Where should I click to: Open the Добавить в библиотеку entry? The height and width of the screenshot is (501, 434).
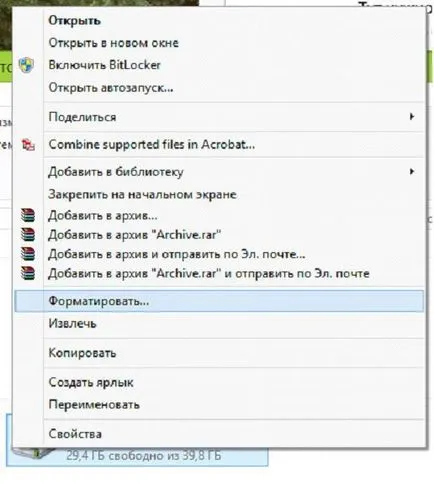pyautogui.click(x=219, y=172)
